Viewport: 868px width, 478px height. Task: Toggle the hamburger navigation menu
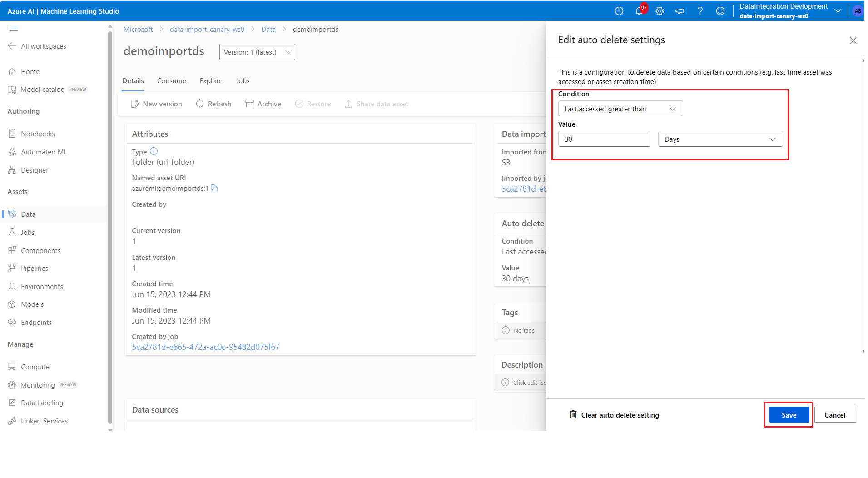click(14, 29)
